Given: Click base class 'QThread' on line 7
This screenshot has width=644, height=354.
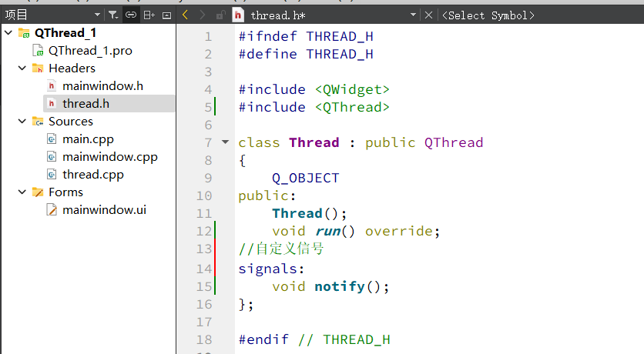Looking at the screenshot, I should (454, 142).
